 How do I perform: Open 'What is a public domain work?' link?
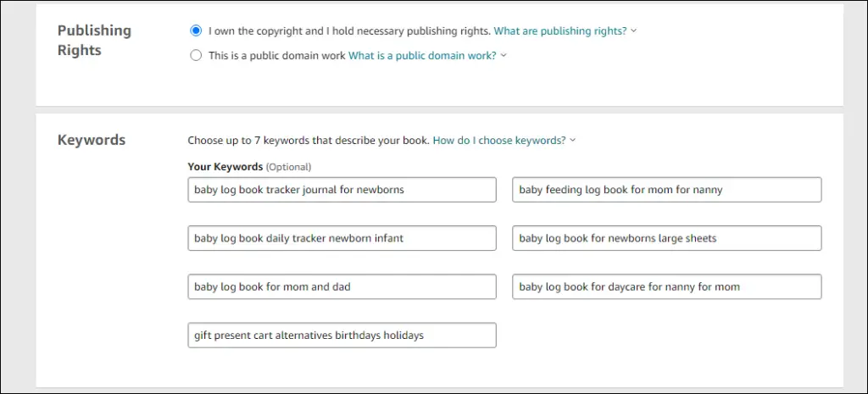pos(422,55)
